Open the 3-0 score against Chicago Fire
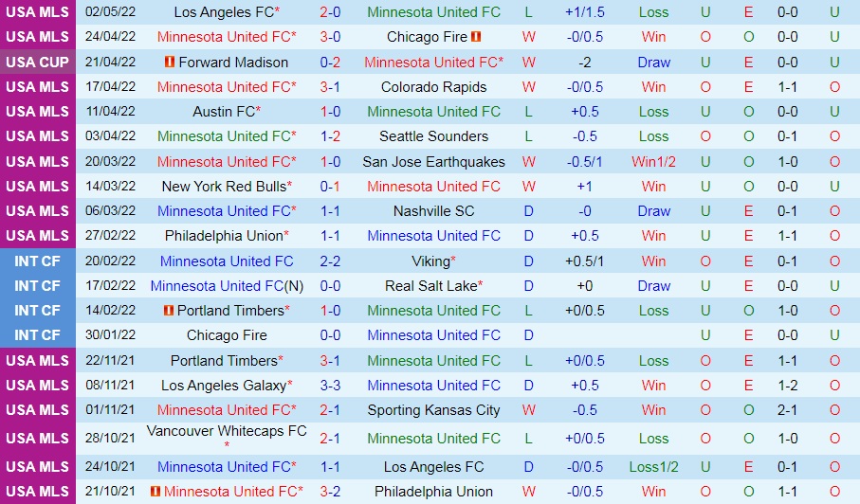The width and height of the screenshot is (860, 504). (330, 37)
